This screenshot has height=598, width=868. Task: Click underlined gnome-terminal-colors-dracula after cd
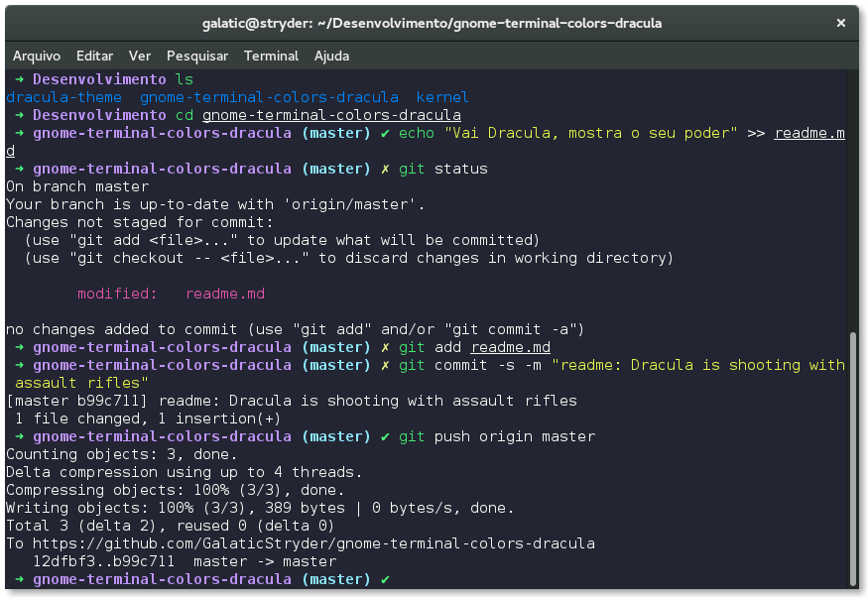(330, 115)
